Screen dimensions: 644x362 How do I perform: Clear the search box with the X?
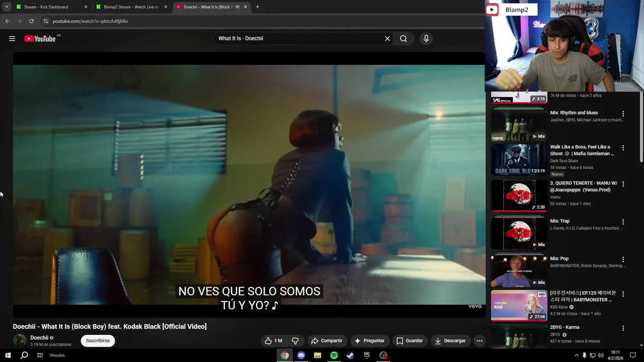pyautogui.click(x=387, y=39)
